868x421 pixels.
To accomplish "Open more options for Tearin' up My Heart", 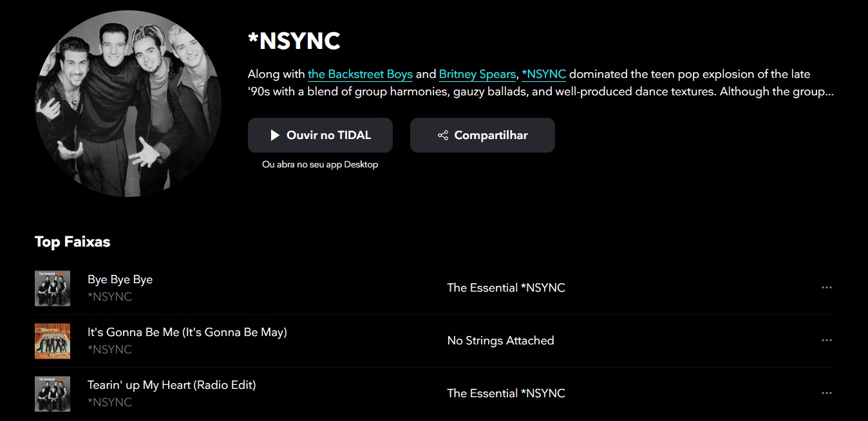I will point(827,393).
